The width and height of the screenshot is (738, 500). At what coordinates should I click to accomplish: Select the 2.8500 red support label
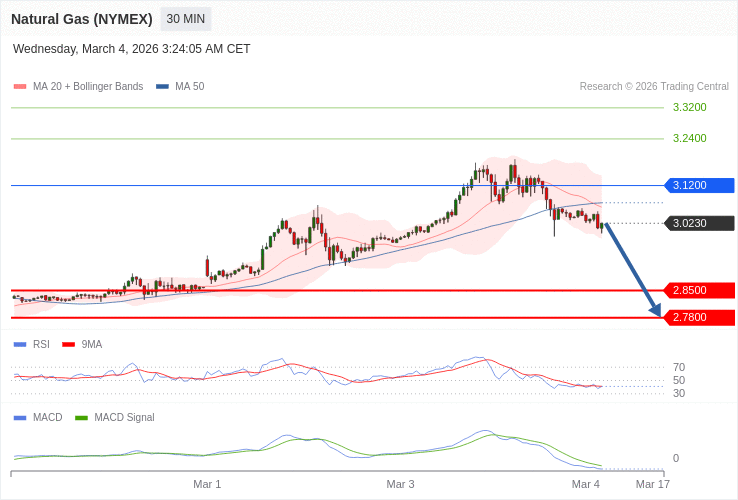(x=699, y=290)
